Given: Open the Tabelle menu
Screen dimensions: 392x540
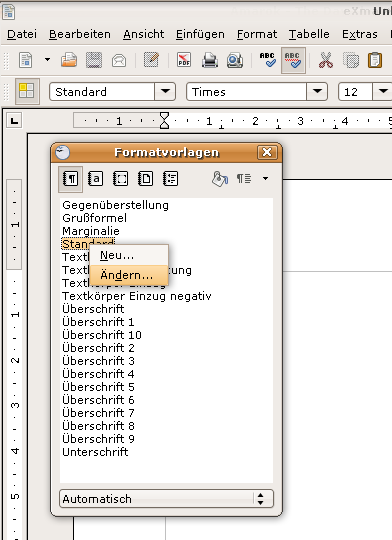Looking at the screenshot, I should click(309, 34).
